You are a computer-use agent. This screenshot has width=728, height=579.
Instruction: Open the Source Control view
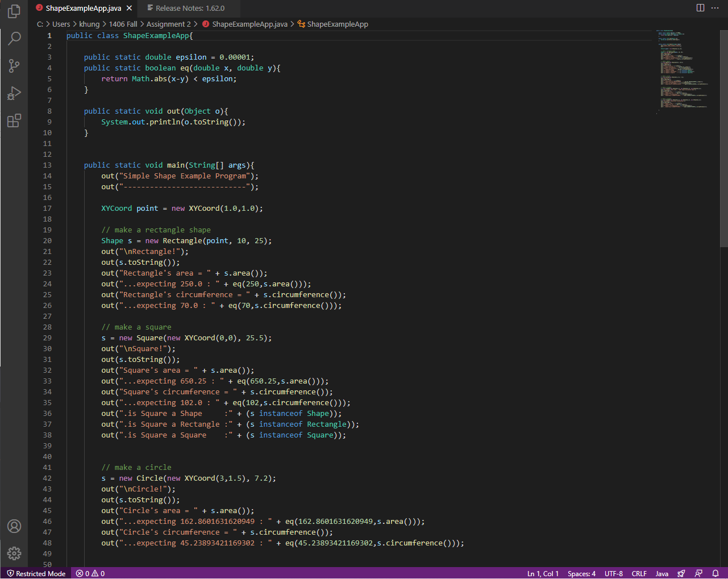tap(14, 66)
